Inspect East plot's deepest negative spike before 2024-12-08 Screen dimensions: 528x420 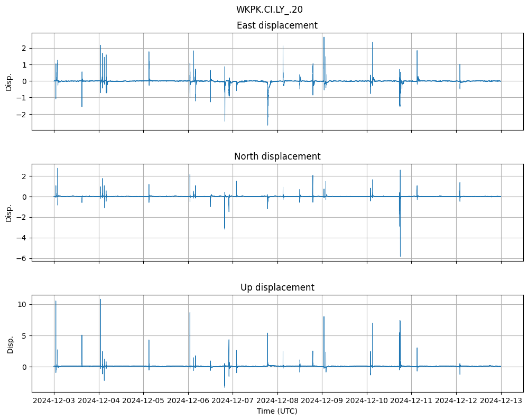pos(267,124)
